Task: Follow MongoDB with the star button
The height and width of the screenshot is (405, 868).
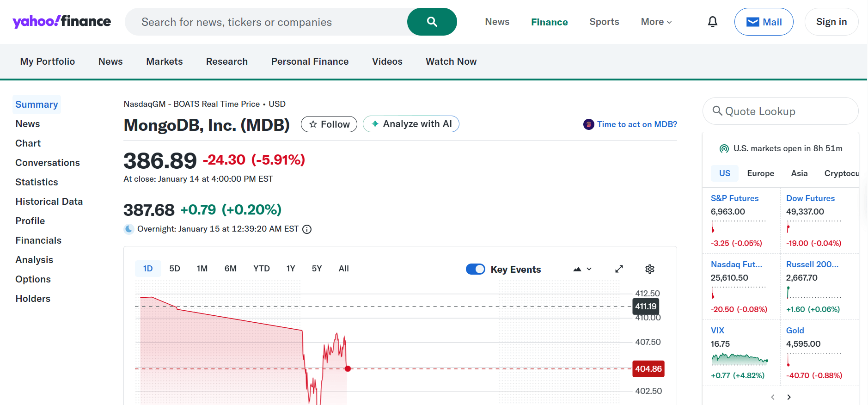Action: click(x=329, y=124)
